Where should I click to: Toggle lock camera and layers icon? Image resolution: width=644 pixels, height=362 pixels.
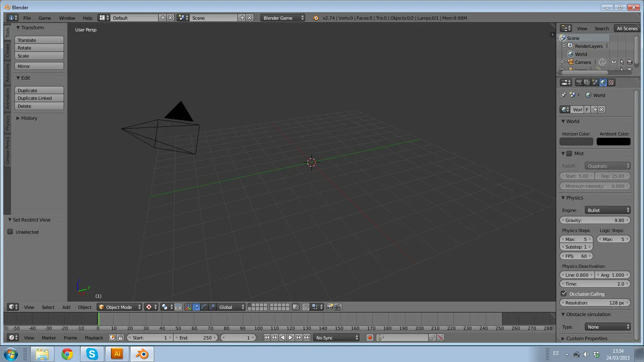296,307
